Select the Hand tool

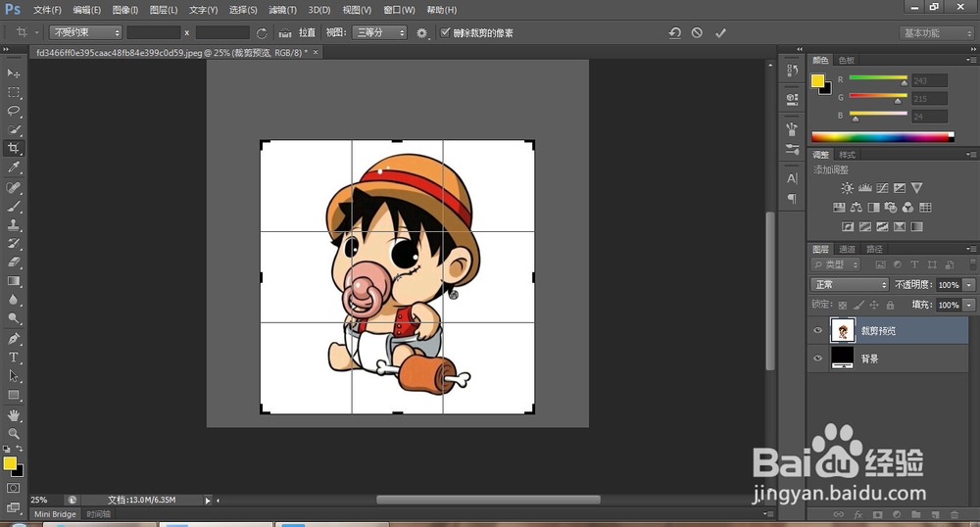tap(13, 415)
